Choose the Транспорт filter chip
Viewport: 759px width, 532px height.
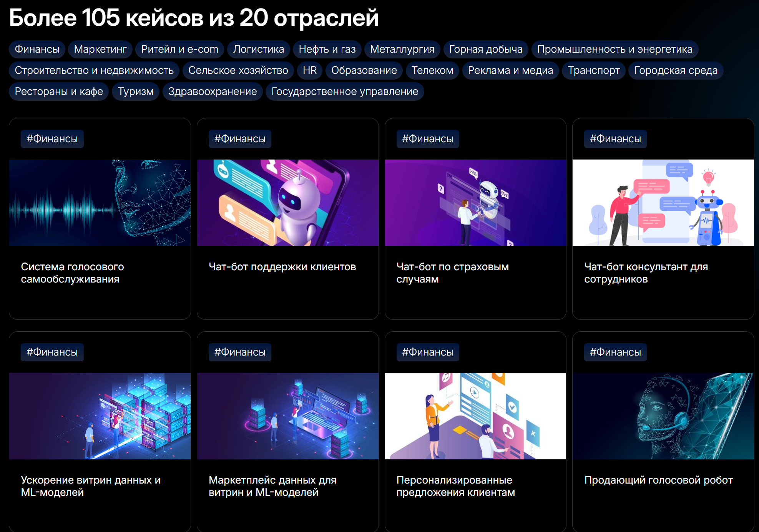click(594, 70)
